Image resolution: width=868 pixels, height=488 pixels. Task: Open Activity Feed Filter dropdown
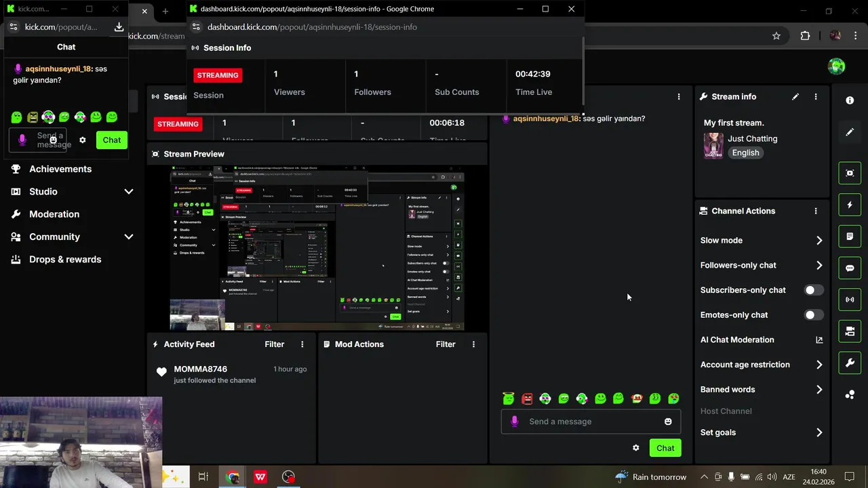click(x=274, y=344)
